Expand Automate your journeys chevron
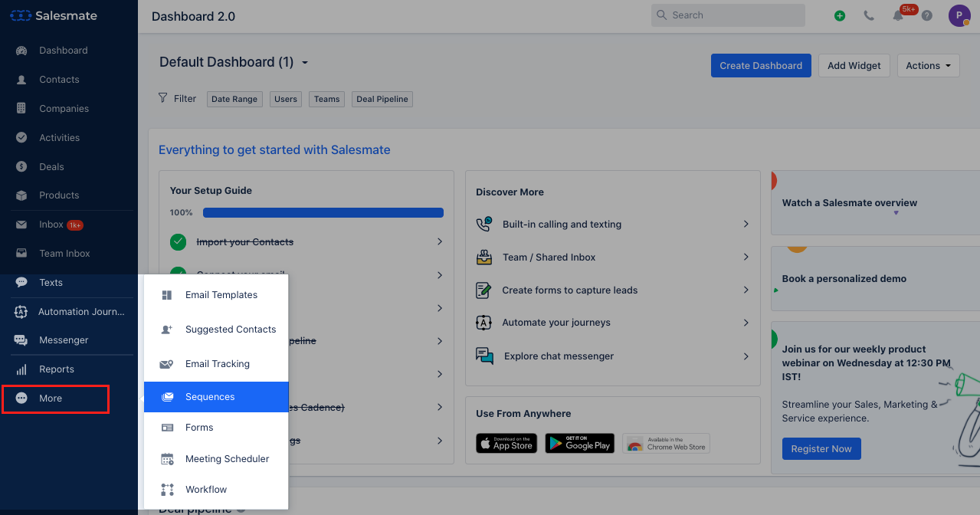This screenshot has width=980, height=515. tap(746, 323)
